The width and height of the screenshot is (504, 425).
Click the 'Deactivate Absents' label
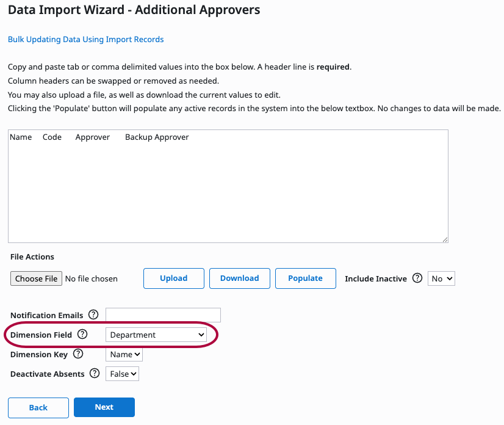pos(47,374)
